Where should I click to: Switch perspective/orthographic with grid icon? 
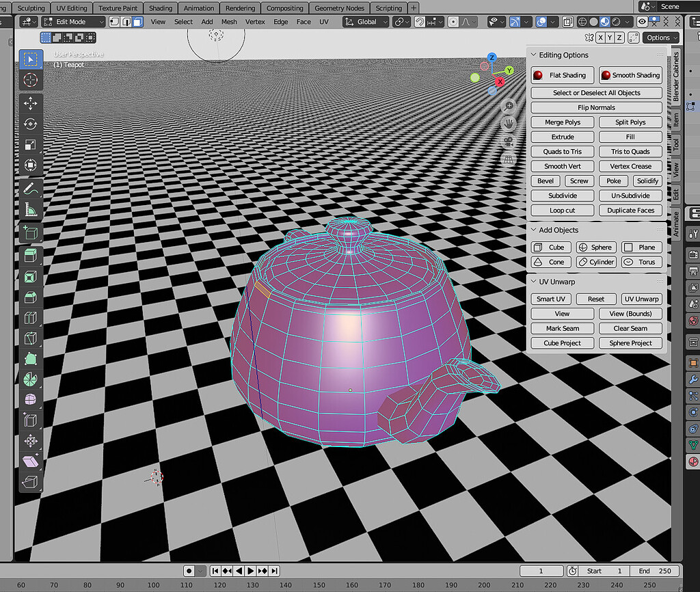click(509, 159)
